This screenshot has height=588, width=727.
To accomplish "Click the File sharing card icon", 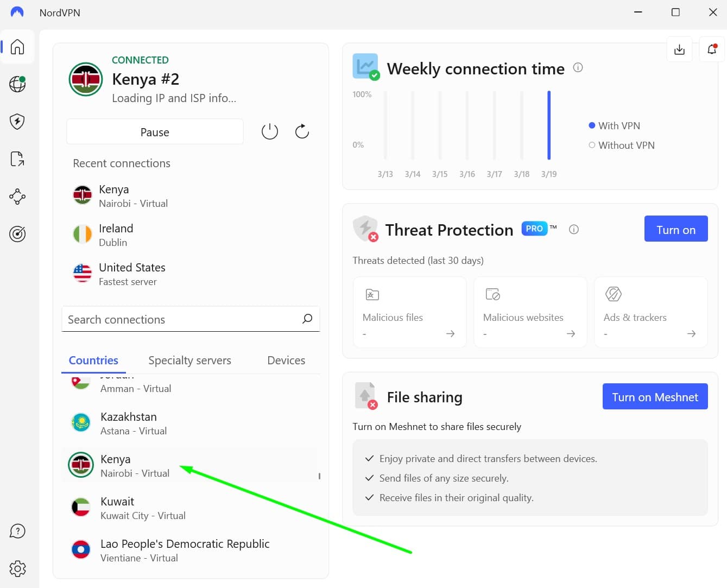I will (x=366, y=396).
